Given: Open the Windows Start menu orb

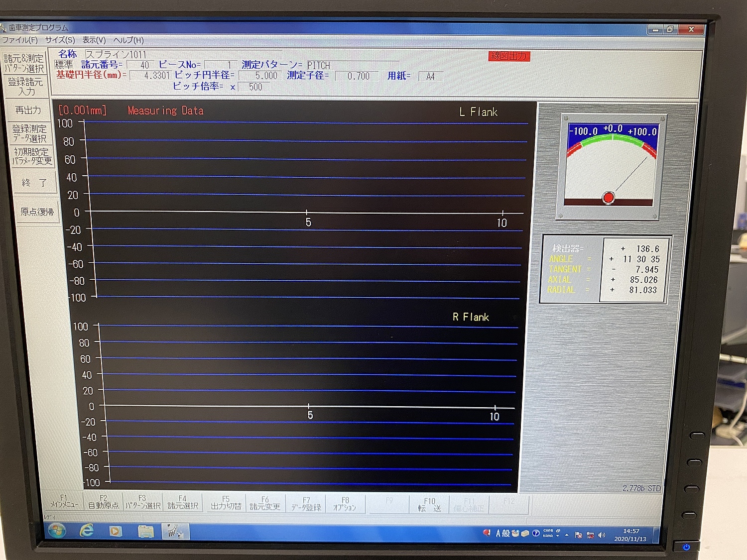Looking at the screenshot, I should point(56,531).
